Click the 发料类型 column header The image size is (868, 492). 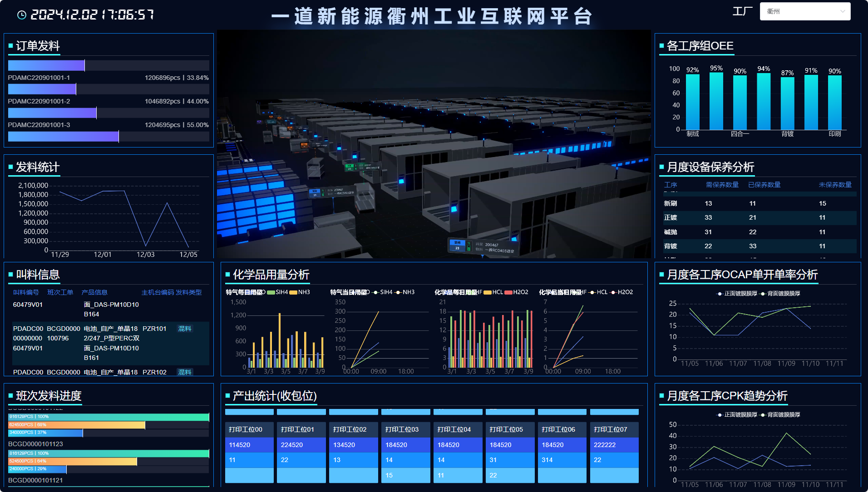coord(189,292)
